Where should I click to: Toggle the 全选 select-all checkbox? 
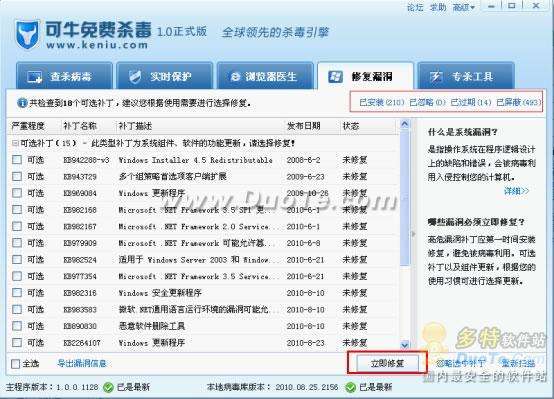16,364
